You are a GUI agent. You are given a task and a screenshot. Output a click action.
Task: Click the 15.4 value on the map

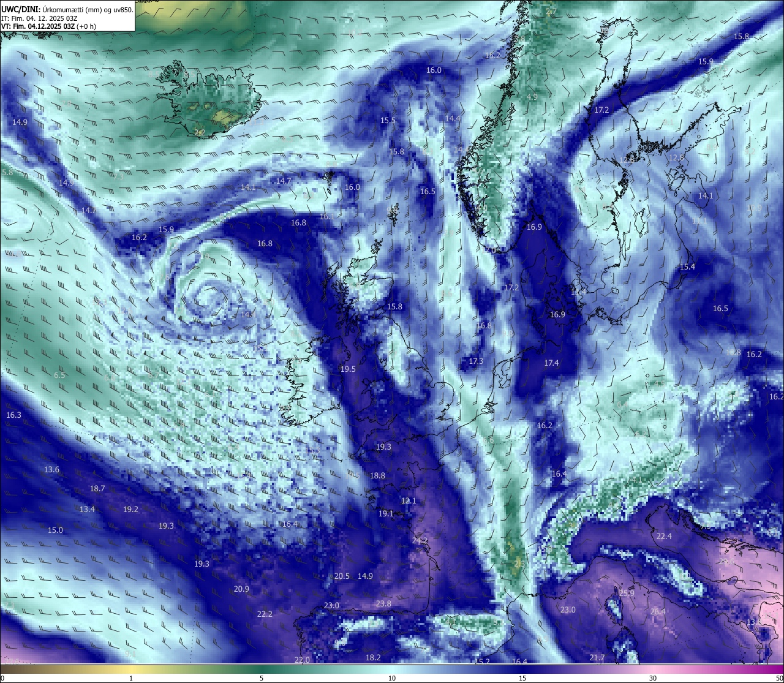pos(687,267)
